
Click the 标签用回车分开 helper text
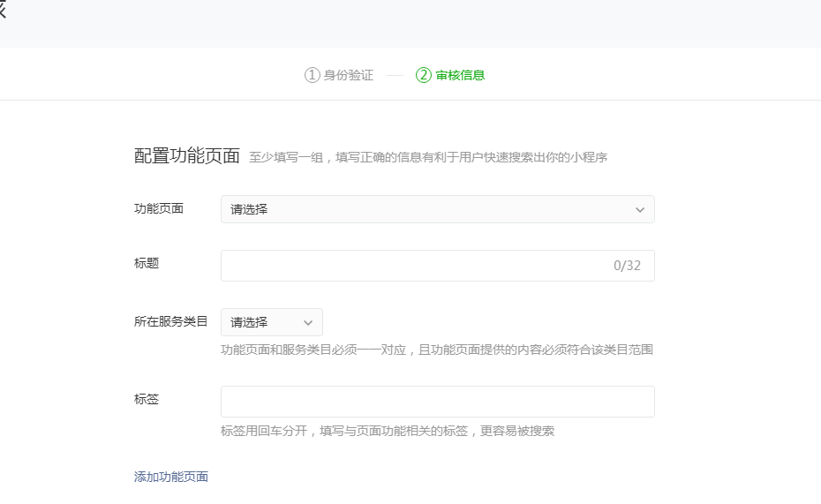[x=388, y=431]
